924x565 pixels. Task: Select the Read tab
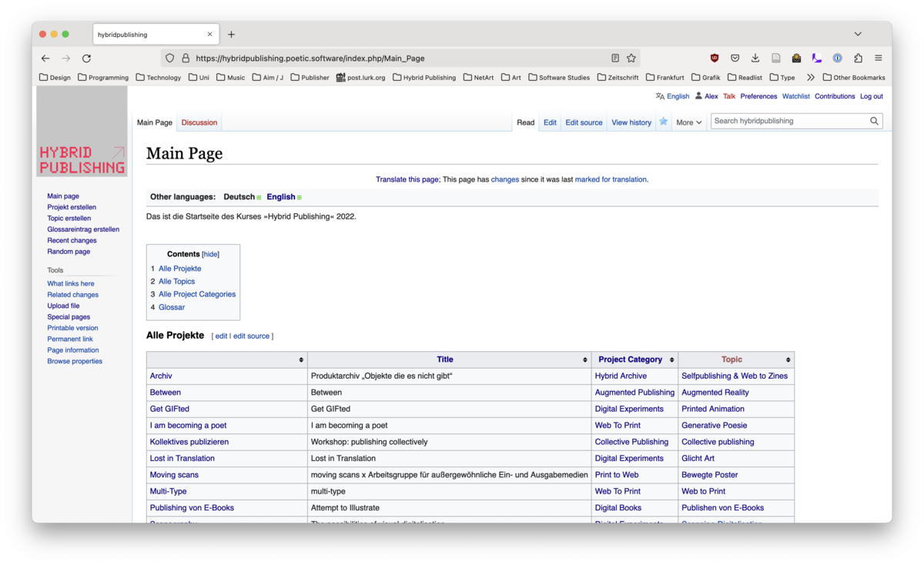(526, 122)
